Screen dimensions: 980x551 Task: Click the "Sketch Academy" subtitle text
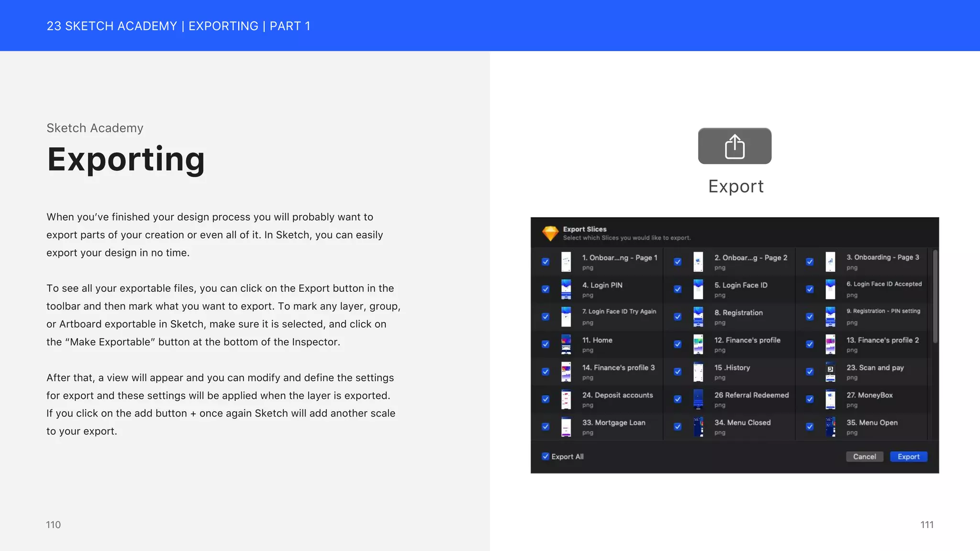[95, 128]
